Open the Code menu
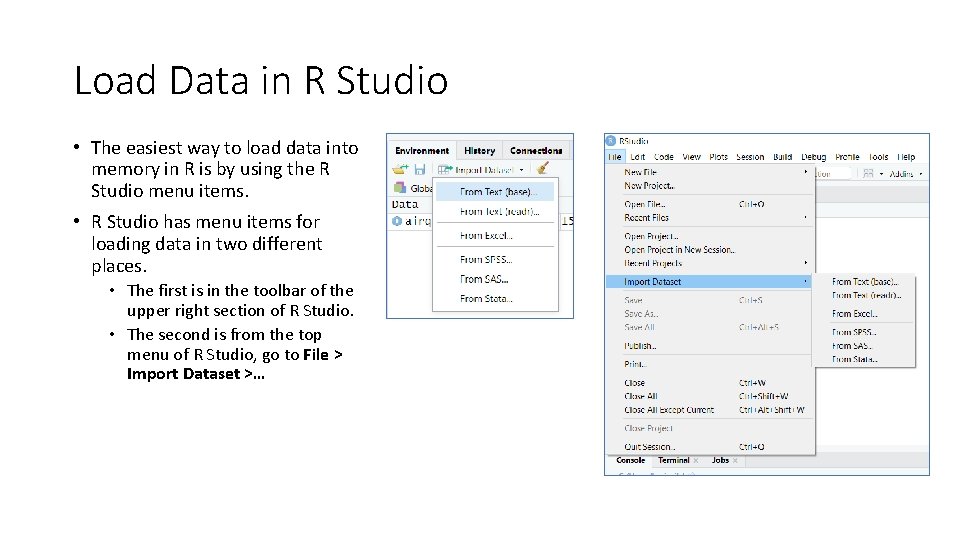The height and width of the screenshot is (540, 960). (664, 157)
